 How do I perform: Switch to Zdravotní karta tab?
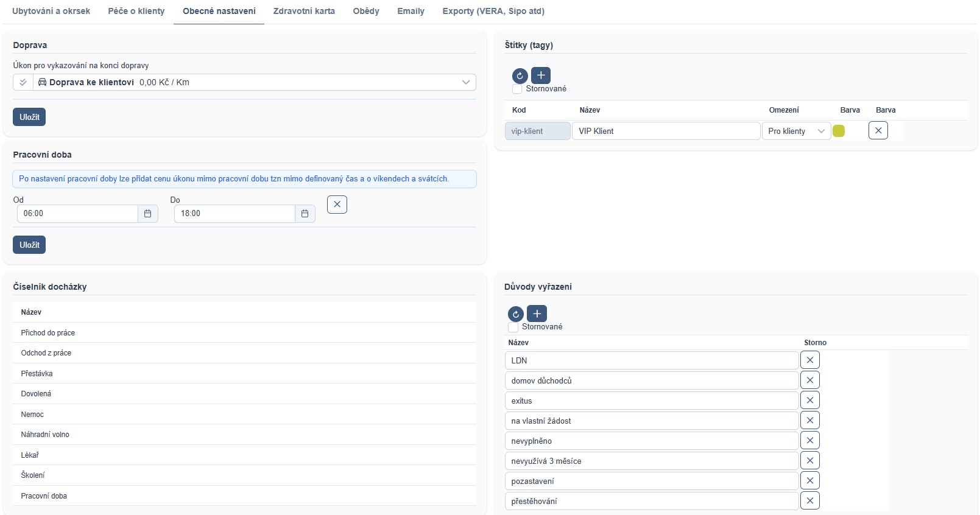click(304, 11)
